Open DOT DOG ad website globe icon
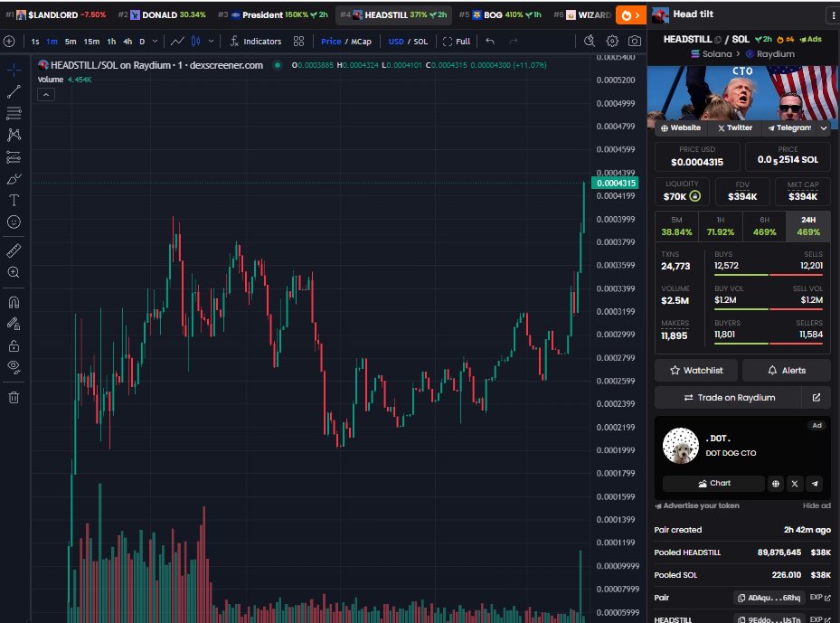 tap(775, 483)
